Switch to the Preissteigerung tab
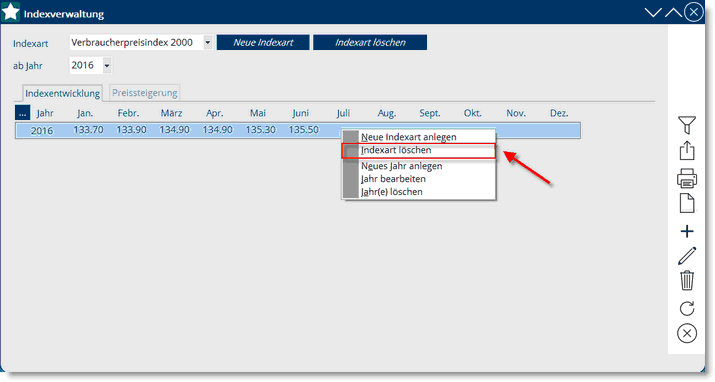Screen dimensions: 715x382 [x=145, y=93]
